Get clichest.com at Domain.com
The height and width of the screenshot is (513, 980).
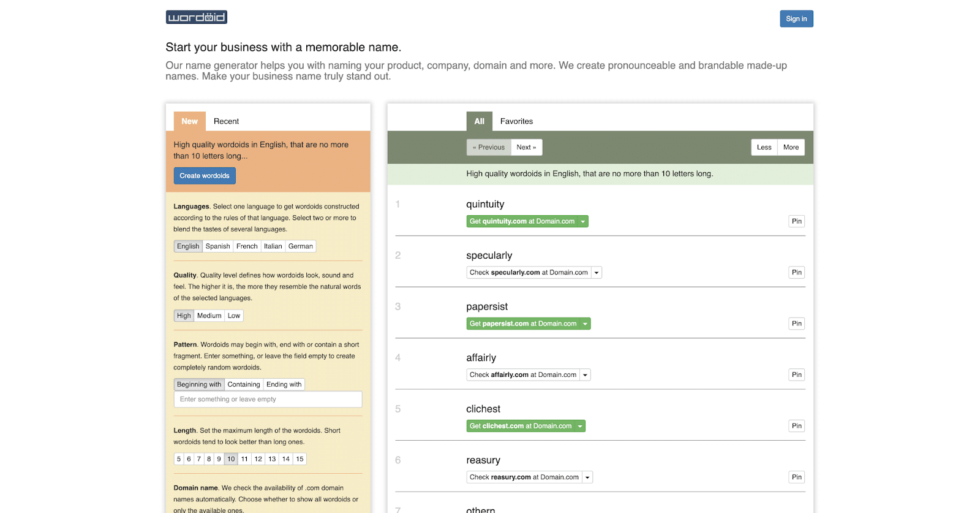coord(520,426)
